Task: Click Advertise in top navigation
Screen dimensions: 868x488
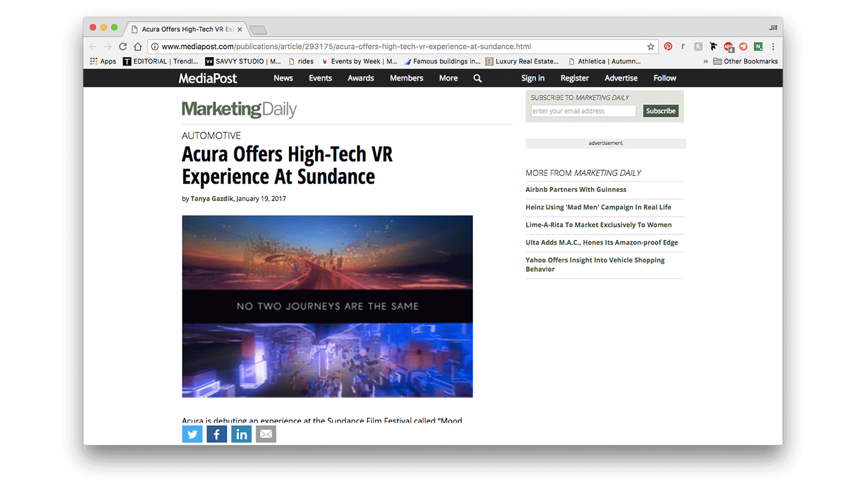Action: click(621, 78)
